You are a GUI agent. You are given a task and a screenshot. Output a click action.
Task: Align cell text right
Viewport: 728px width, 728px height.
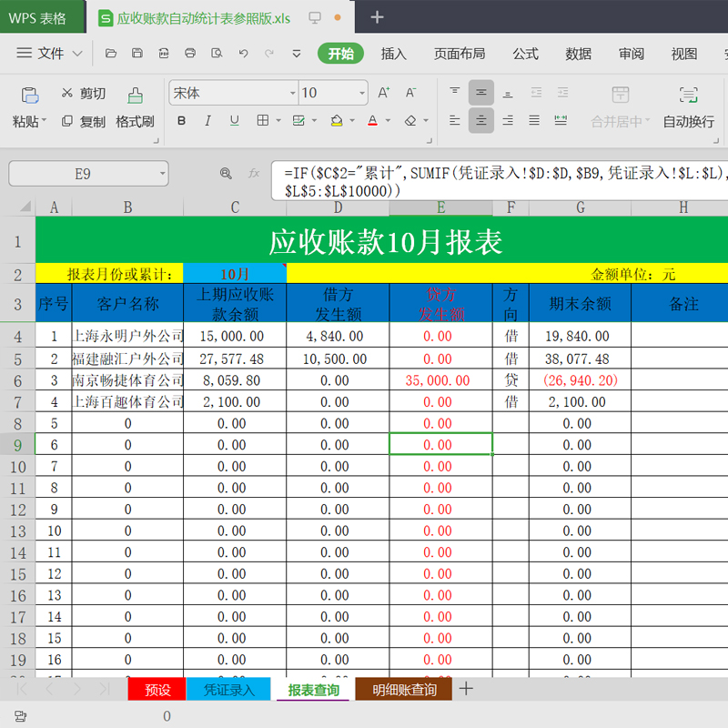508,121
